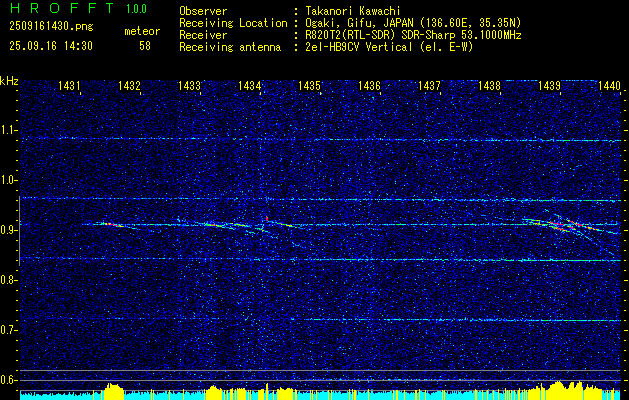Click the 1439 time marker
Image resolution: width=629 pixels, height=400 pixels.
pos(550,85)
